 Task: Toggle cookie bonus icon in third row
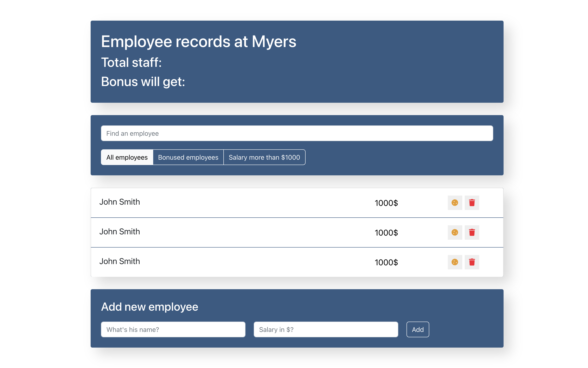pyautogui.click(x=454, y=262)
